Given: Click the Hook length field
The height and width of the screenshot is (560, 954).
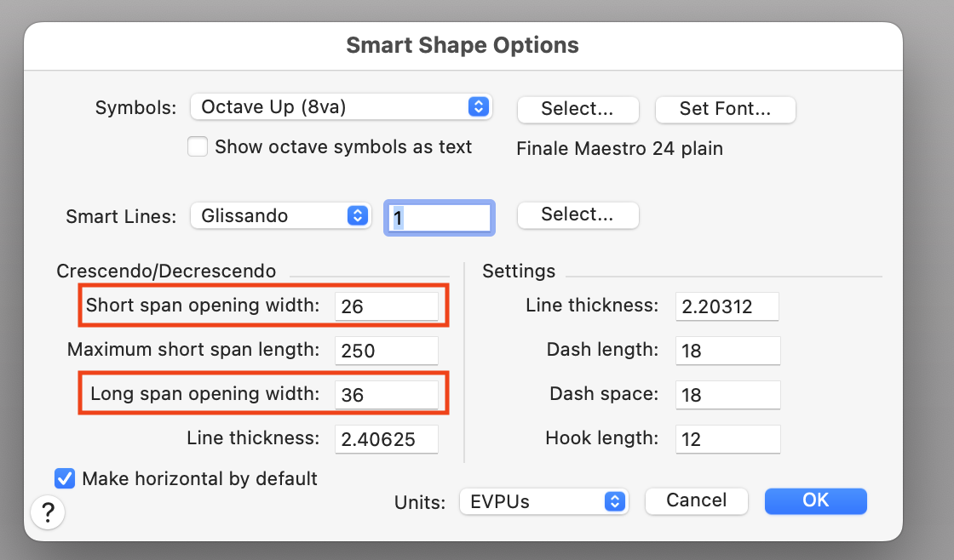Looking at the screenshot, I should pos(727,439).
